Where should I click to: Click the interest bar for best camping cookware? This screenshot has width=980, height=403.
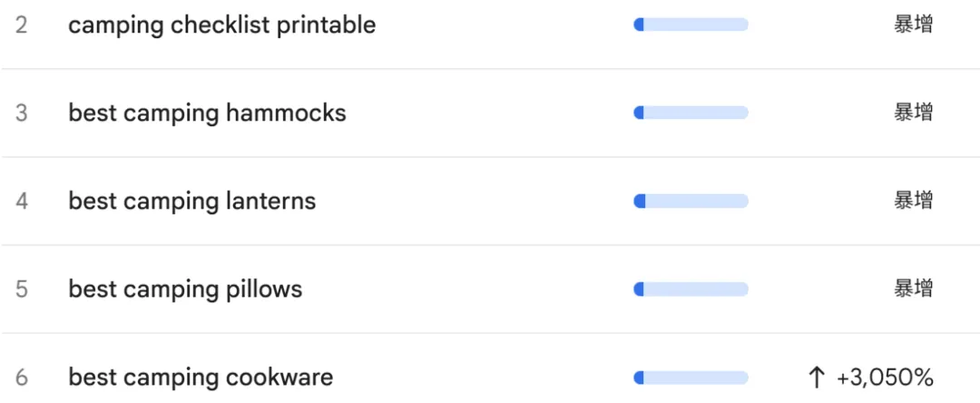[691, 378]
